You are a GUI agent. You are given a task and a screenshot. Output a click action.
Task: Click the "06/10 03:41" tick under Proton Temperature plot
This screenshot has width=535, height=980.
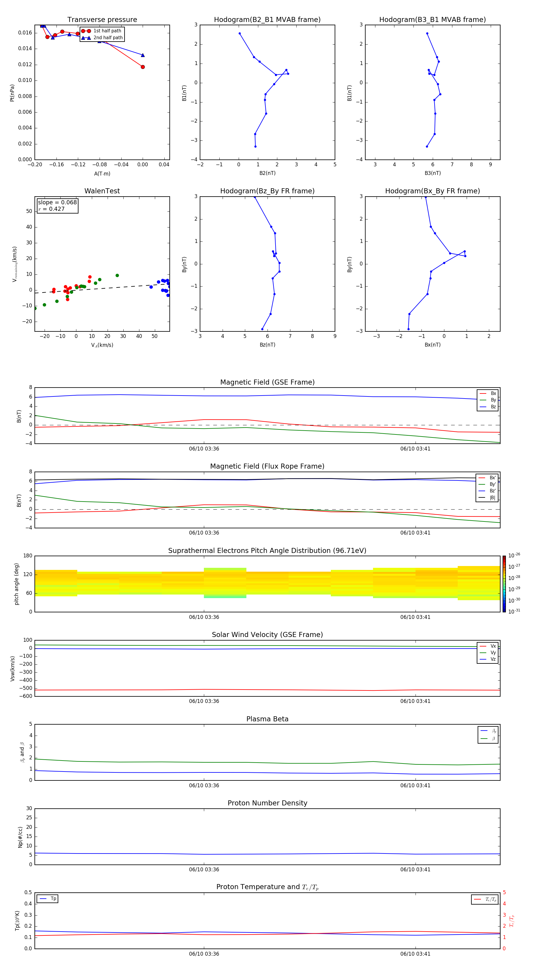click(415, 954)
